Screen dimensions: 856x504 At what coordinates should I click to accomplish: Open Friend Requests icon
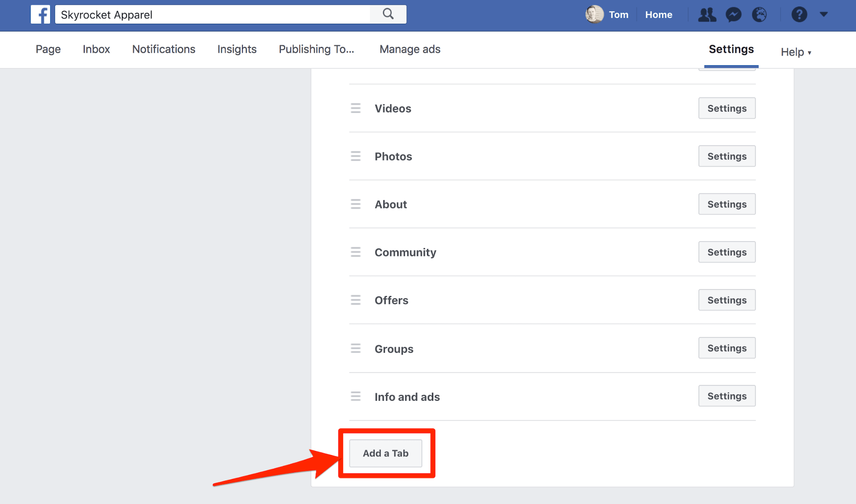707,15
